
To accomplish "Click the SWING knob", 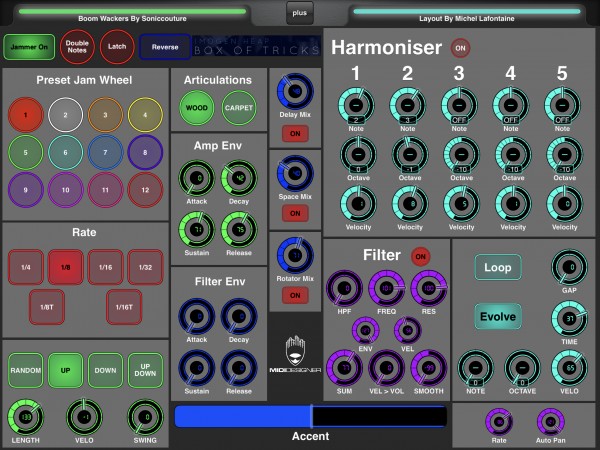I will coord(145,417).
